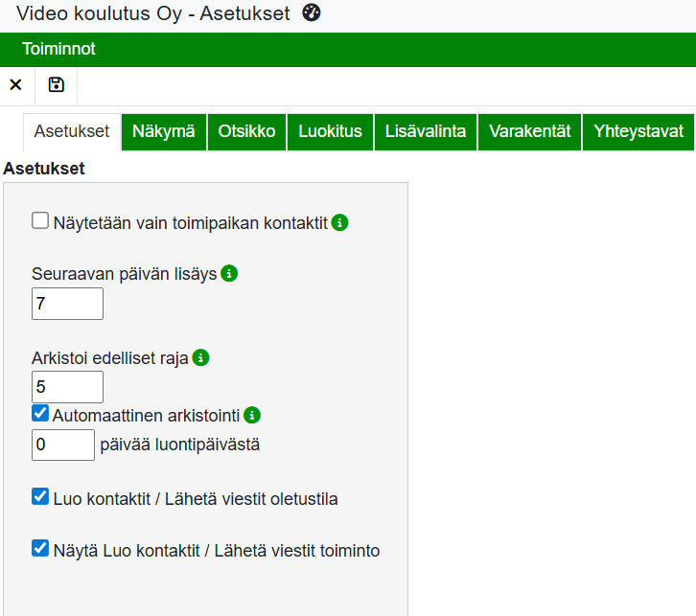
Task: Select the Luokitus tab
Action: (x=330, y=132)
